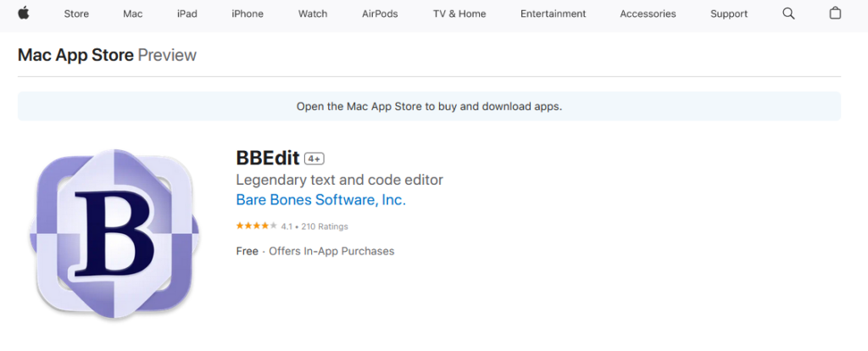Open the AirPods menu
This screenshot has width=868, height=351.
pyautogui.click(x=380, y=14)
